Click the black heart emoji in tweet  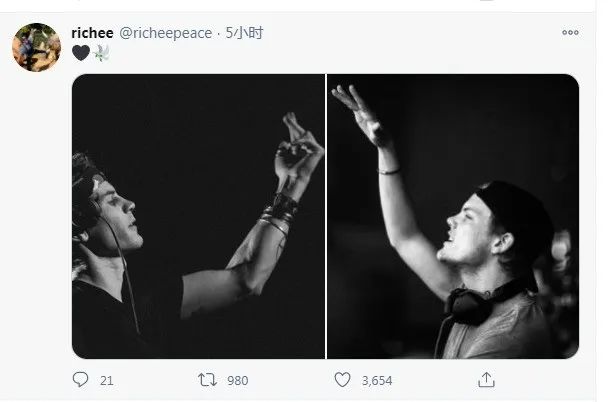click(x=81, y=53)
